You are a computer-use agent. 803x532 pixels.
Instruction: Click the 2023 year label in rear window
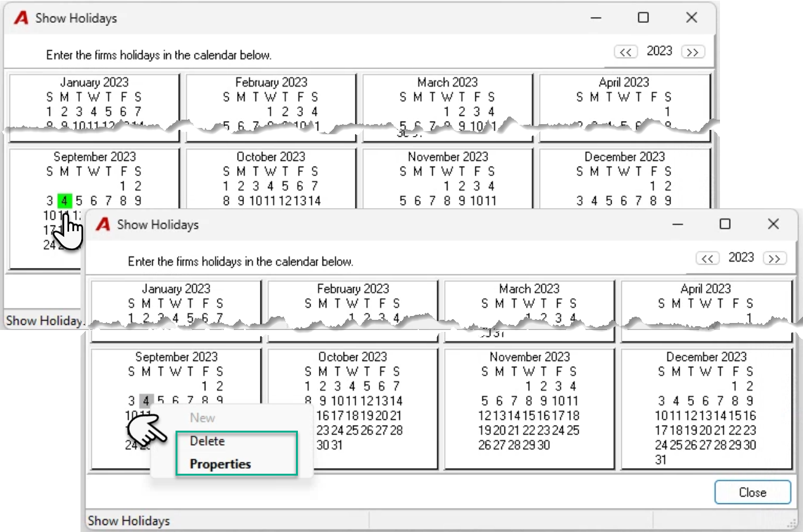click(x=659, y=51)
